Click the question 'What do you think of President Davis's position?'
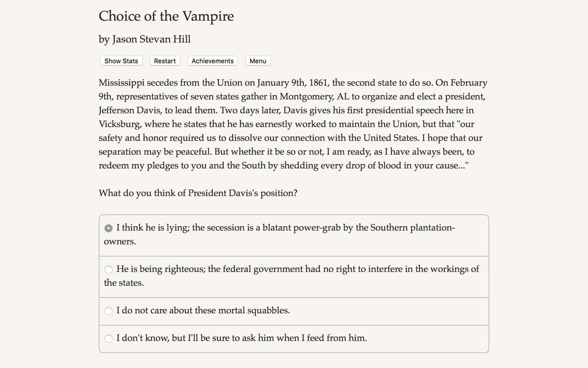Screen dimensions: 588x368 (x=198, y=193)
